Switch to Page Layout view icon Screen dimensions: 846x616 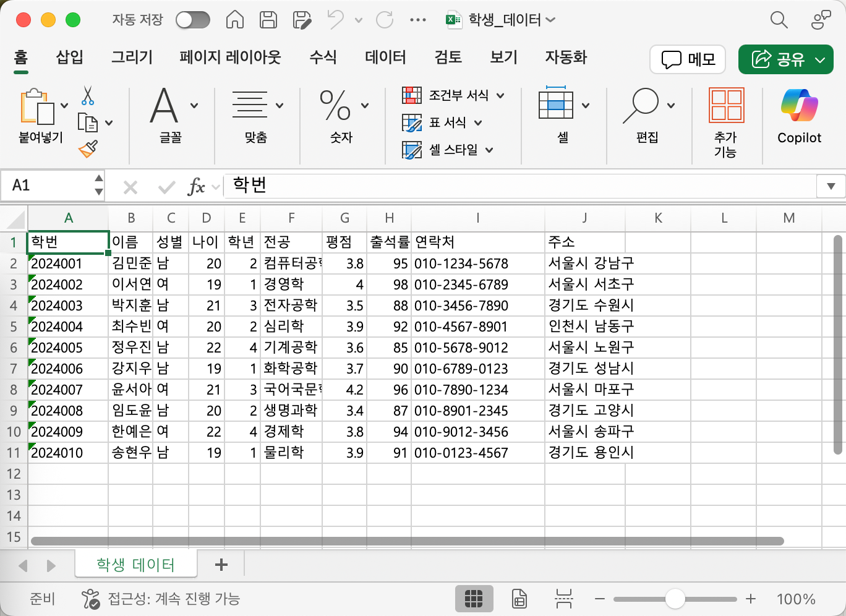point(519,599)
